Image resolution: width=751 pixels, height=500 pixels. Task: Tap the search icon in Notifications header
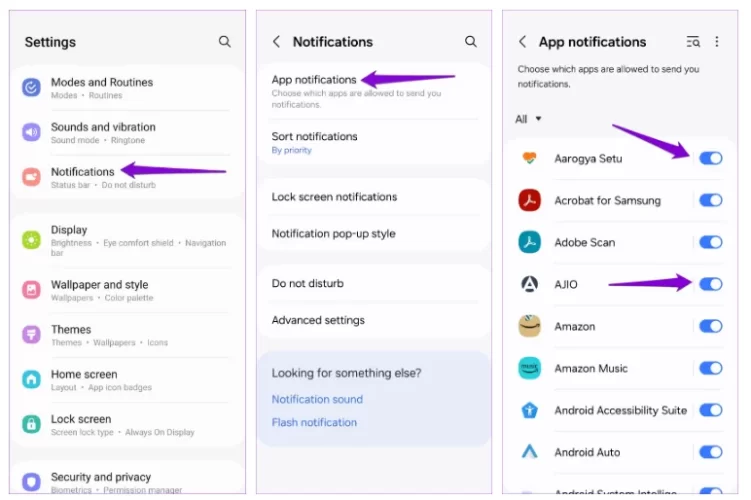point(471,42)
